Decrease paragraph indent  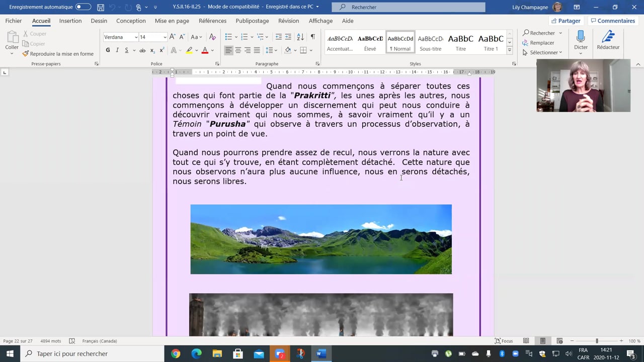[x=279, y=37]
